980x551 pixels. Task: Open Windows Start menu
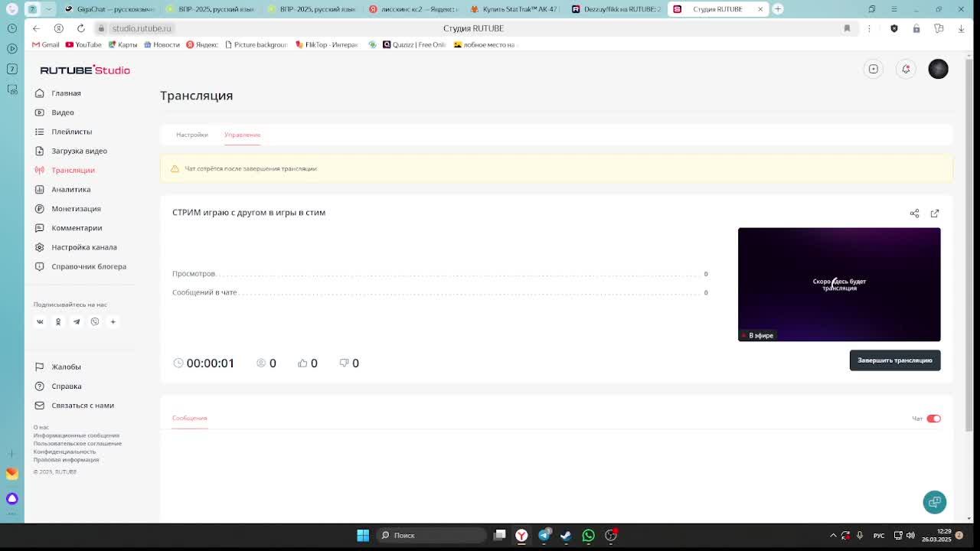pos(363,535)
